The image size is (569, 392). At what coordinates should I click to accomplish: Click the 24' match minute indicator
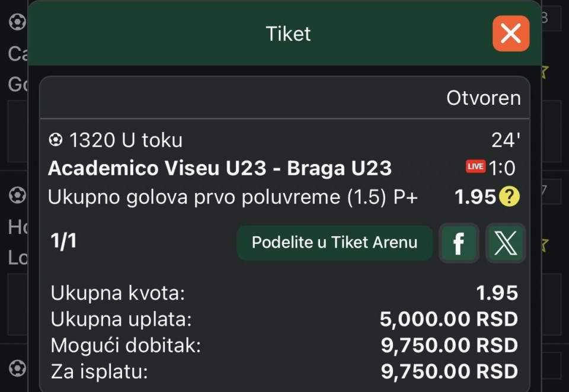click(506, 140)
